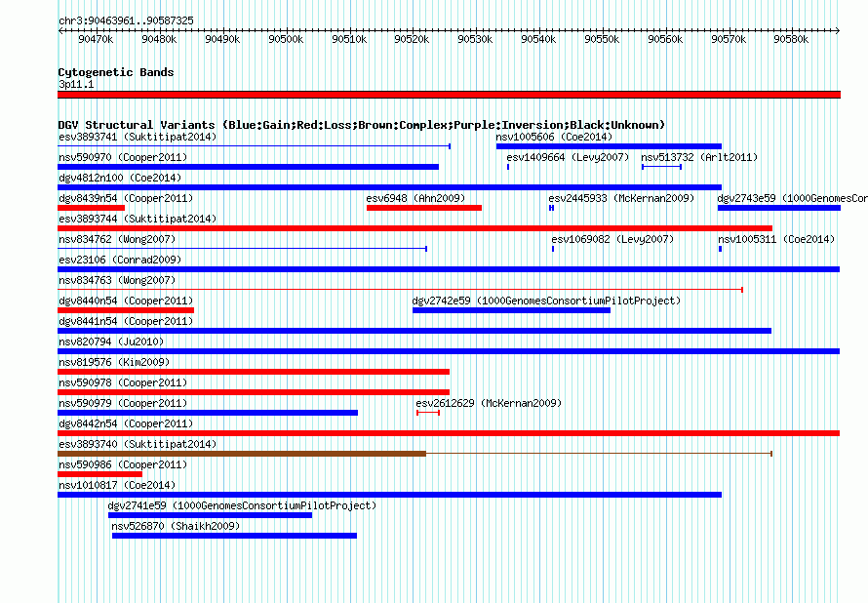Click the nsv590986 (Cooper2011) label

pyautogui.click(x=123, y=464)
